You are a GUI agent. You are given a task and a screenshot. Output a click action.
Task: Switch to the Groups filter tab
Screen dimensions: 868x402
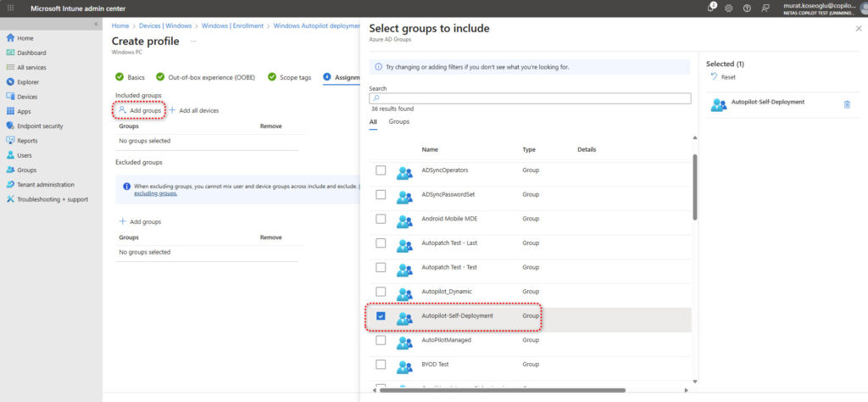coord(398,122)
